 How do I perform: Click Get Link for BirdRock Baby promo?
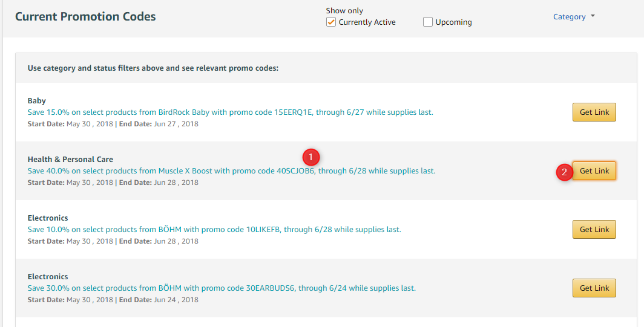(594, 112)
